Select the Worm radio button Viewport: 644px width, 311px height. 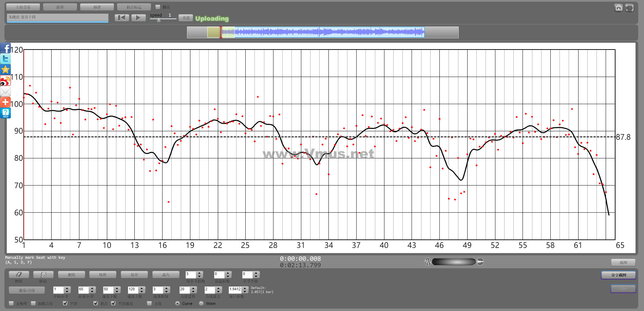201,303
